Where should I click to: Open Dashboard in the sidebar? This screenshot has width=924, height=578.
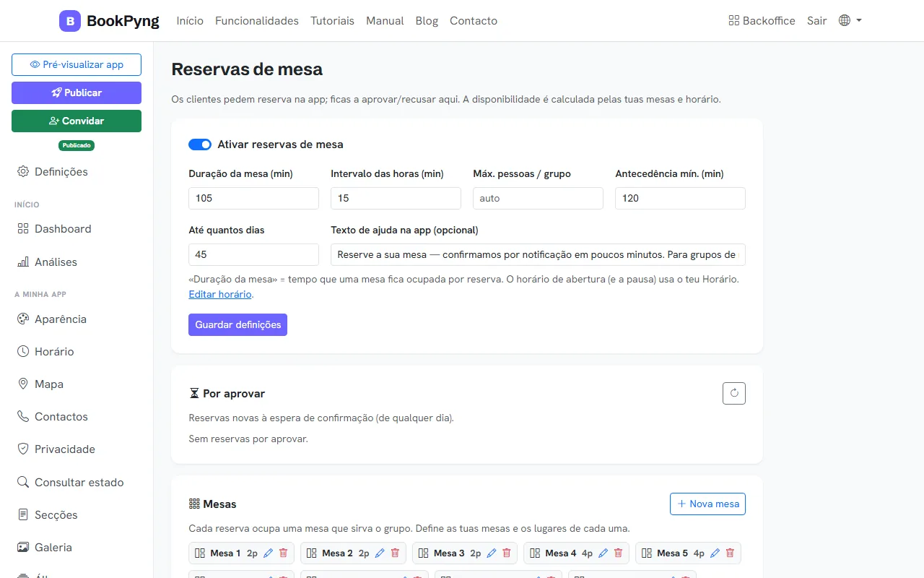click(54, 228)
